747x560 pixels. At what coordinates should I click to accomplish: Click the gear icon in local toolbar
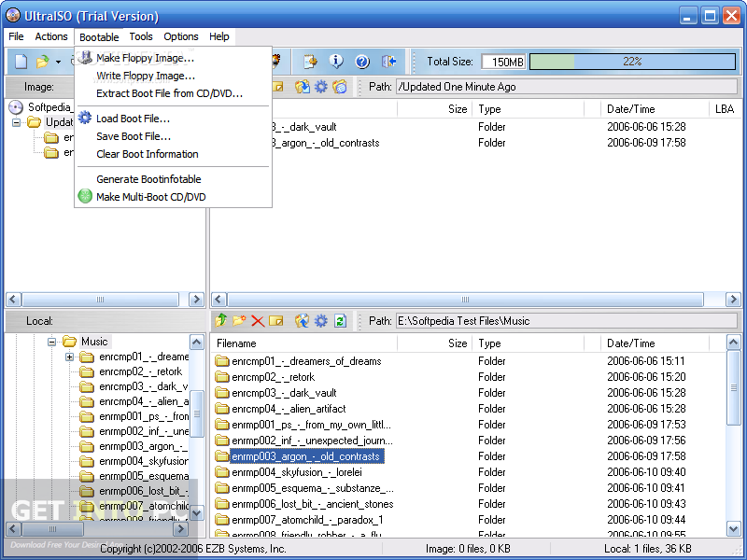[321, 320]
